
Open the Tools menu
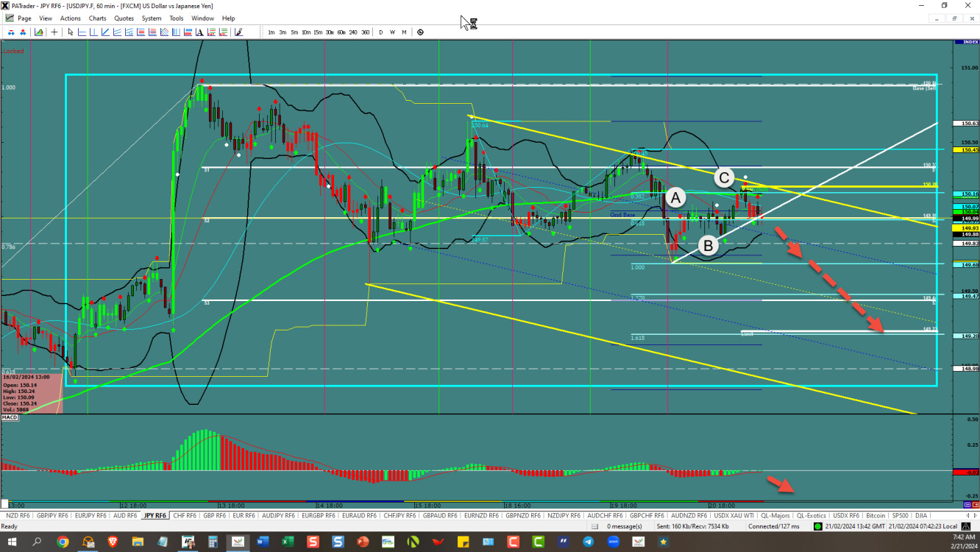click(x=177, y=18)
